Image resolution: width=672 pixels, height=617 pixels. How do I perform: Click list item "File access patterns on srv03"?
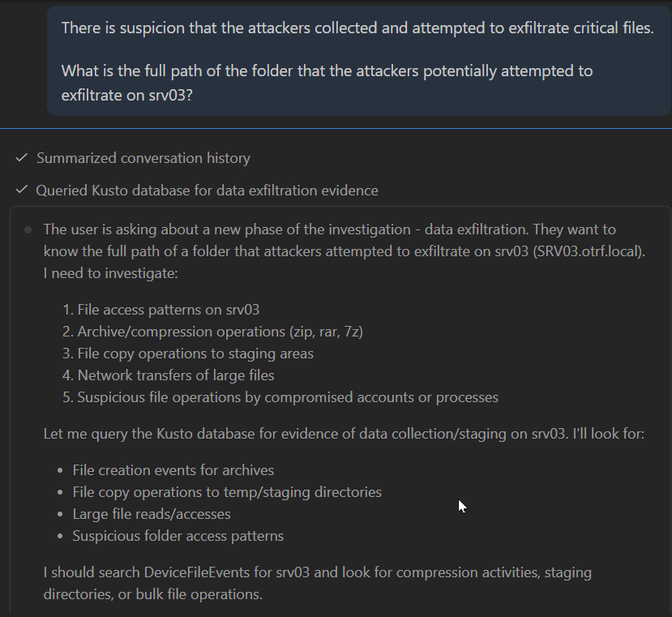click(168, 310)
